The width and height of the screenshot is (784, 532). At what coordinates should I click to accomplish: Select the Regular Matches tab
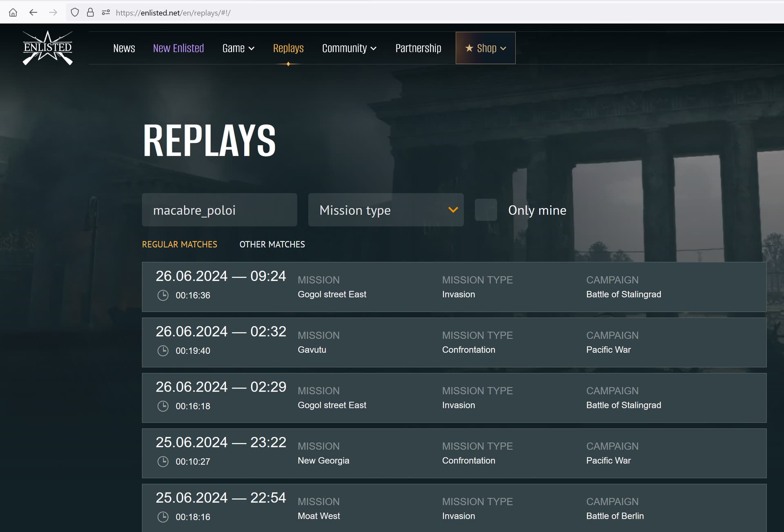pos(179,244)
